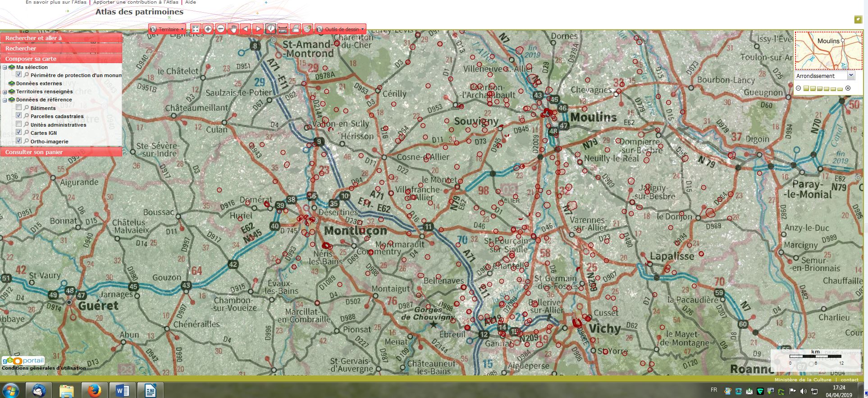
Task: Click the globe export tool icon
Action: 307,29
